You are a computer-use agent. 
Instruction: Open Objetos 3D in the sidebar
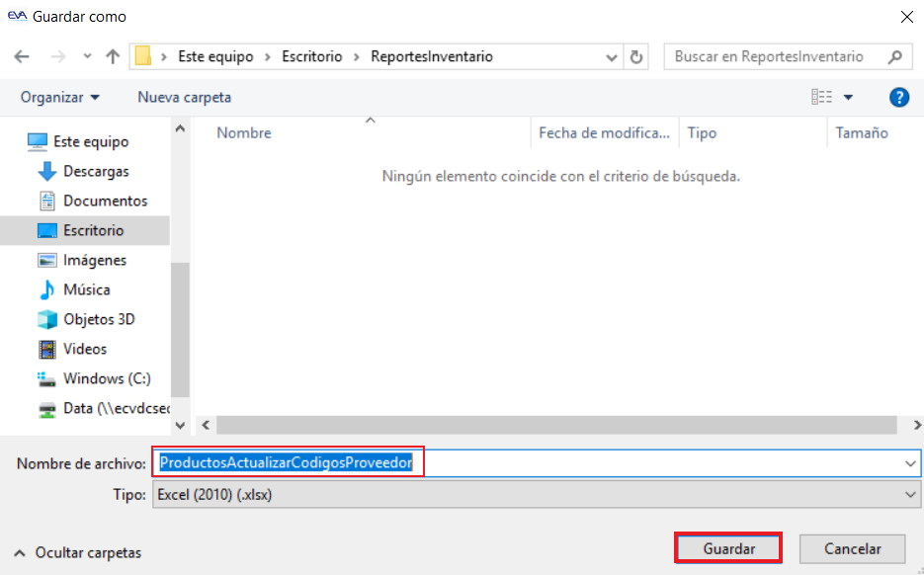(99, 319)
